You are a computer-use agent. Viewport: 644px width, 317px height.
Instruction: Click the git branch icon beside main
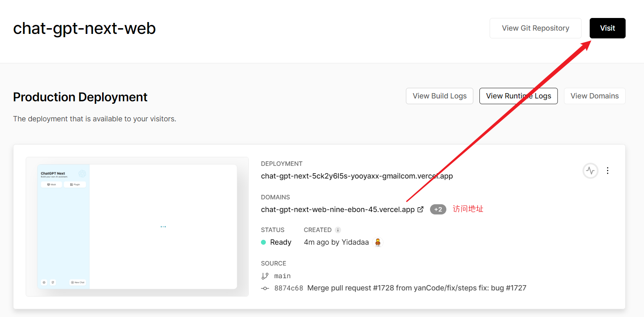coord(265,276)
